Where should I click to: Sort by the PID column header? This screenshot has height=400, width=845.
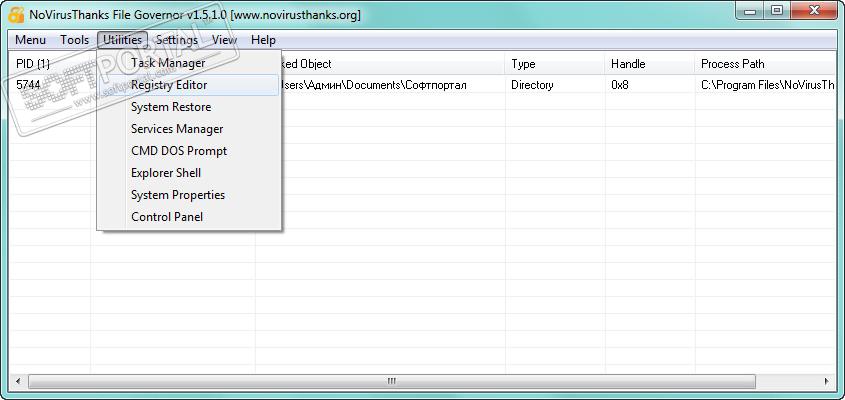50,64
